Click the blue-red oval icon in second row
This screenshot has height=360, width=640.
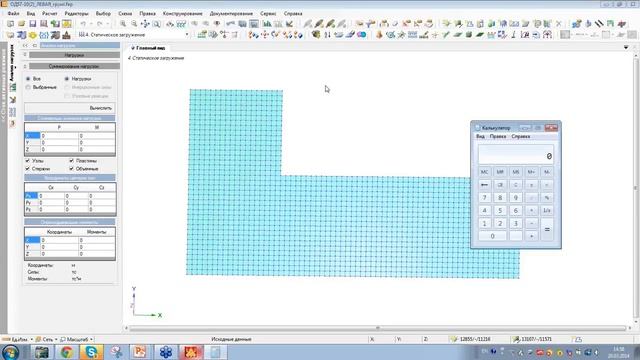click(362, 35)
